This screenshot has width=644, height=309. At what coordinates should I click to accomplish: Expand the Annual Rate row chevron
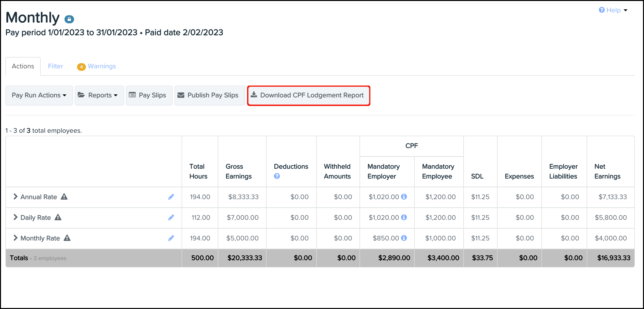(x=15, y=197)
